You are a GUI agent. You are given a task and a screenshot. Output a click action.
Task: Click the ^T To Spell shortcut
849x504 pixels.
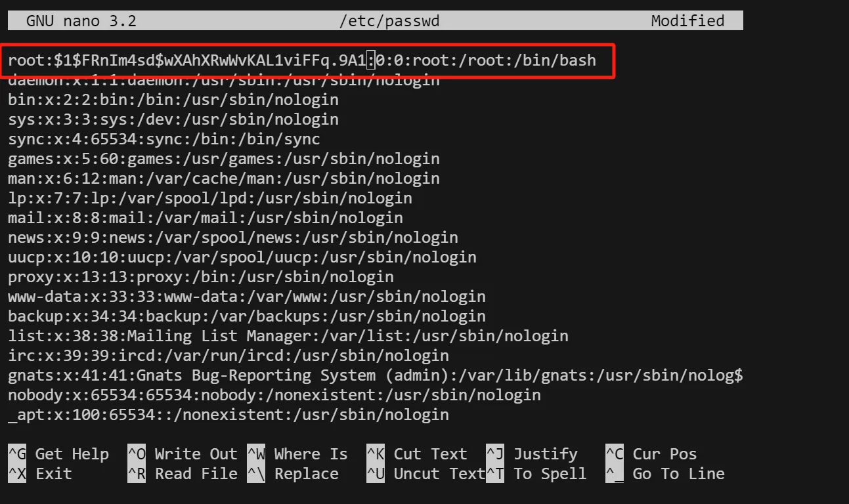(x=536, y=474)
